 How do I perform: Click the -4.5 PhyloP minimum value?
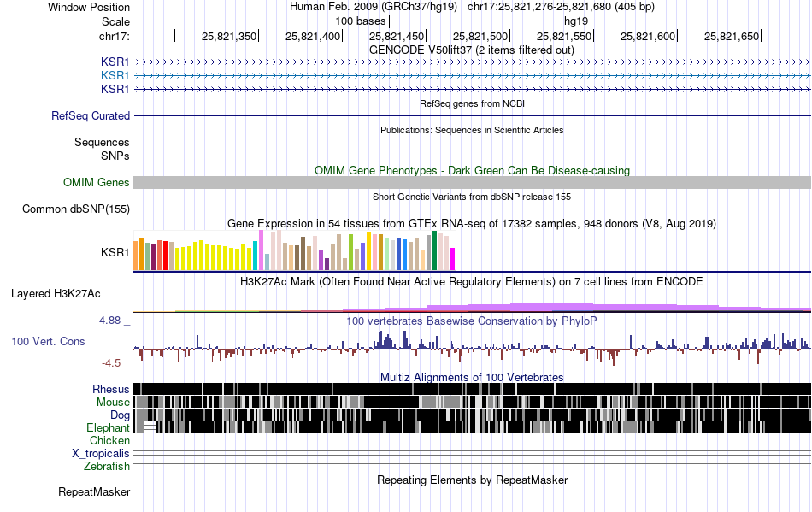coord(111,363)
